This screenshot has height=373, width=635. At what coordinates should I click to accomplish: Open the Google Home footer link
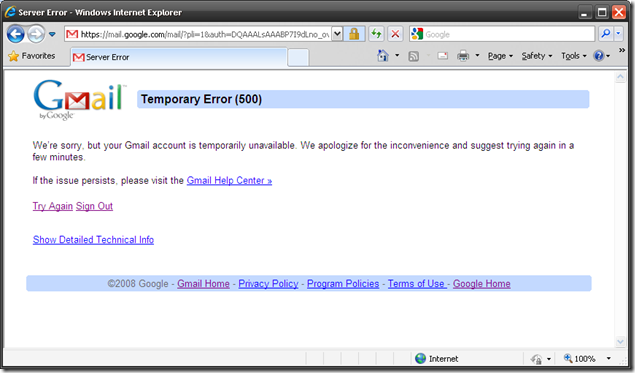482,283
